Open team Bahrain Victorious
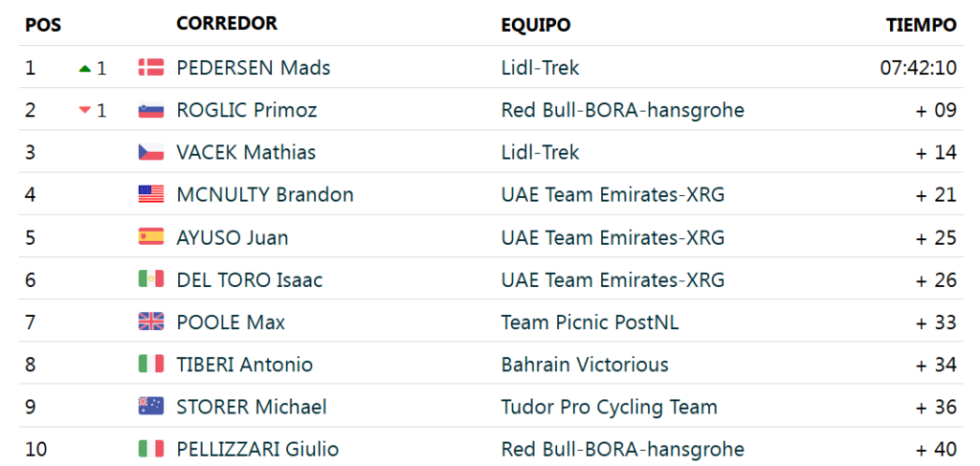 pyautogui.click(x=585, y=365)
